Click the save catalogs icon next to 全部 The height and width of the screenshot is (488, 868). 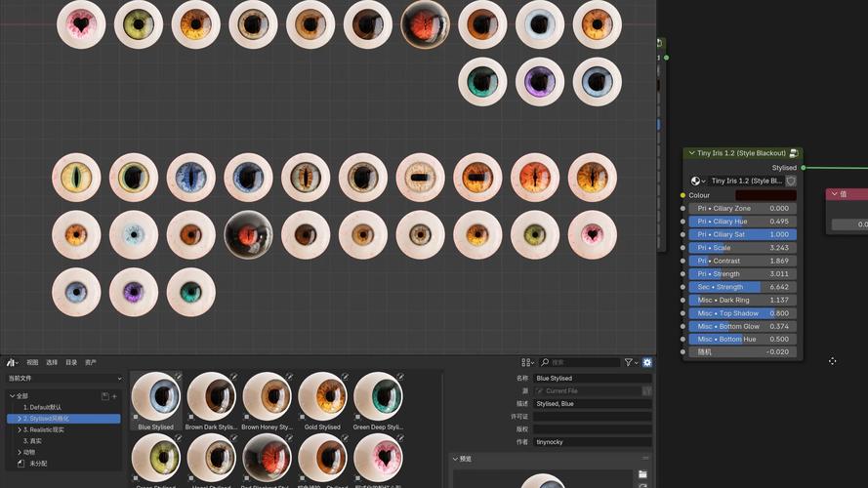pos(105,396)
